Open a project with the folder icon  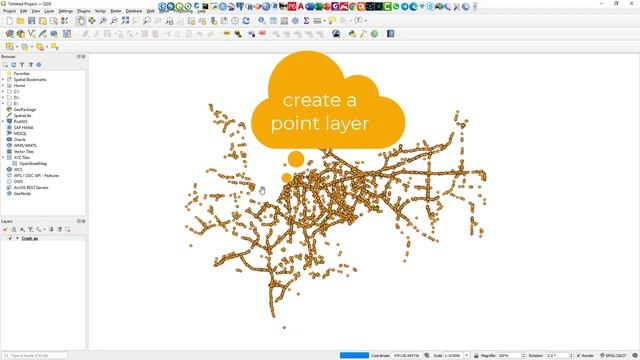point(20,21)
